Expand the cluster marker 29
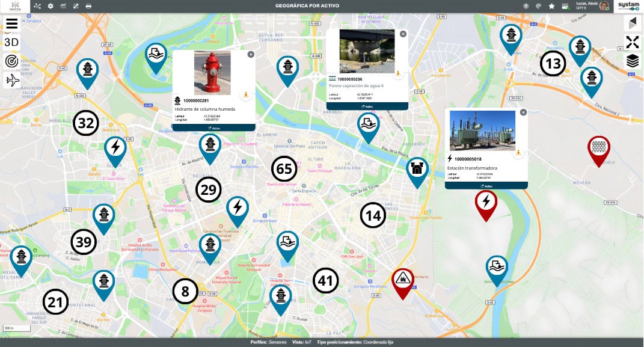The image size is (644, 347). pyautogui.click(x=208, y=189)
